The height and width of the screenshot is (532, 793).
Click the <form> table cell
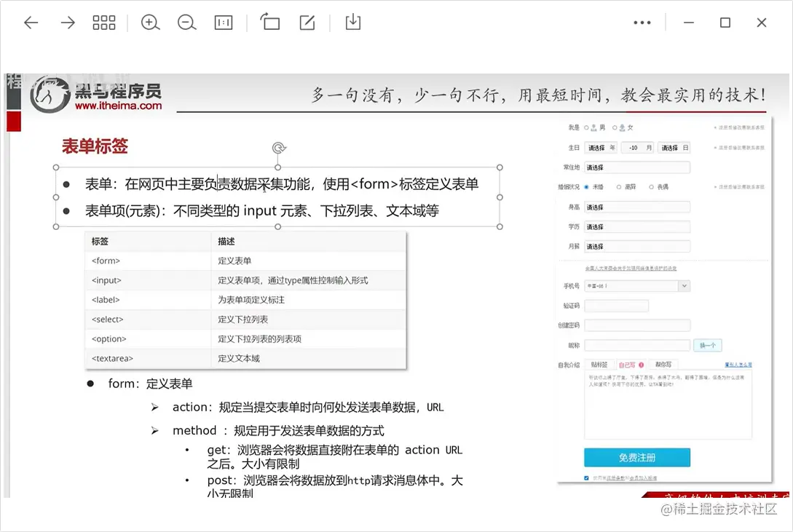tap(148, 261)
